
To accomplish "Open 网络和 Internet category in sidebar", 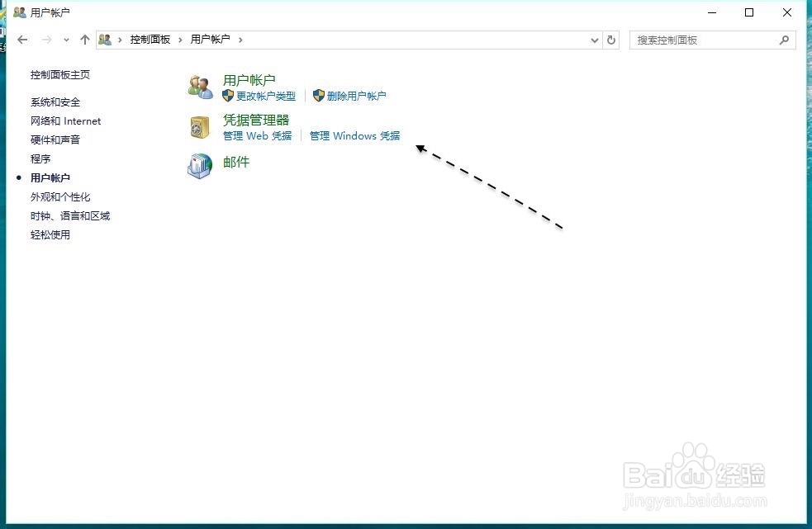I will (x=66, y=121).
